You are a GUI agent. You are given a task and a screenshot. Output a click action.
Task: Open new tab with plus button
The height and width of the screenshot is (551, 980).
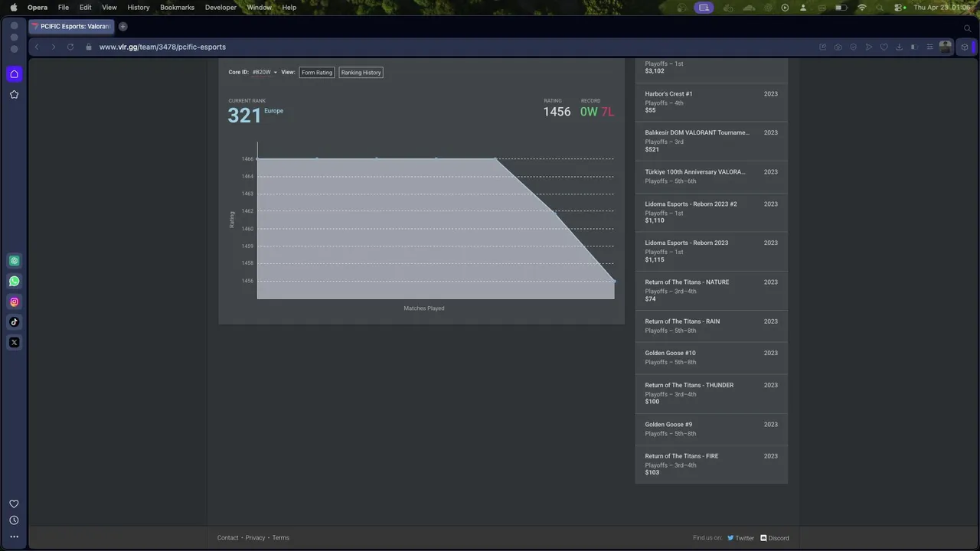click(122, 26)
